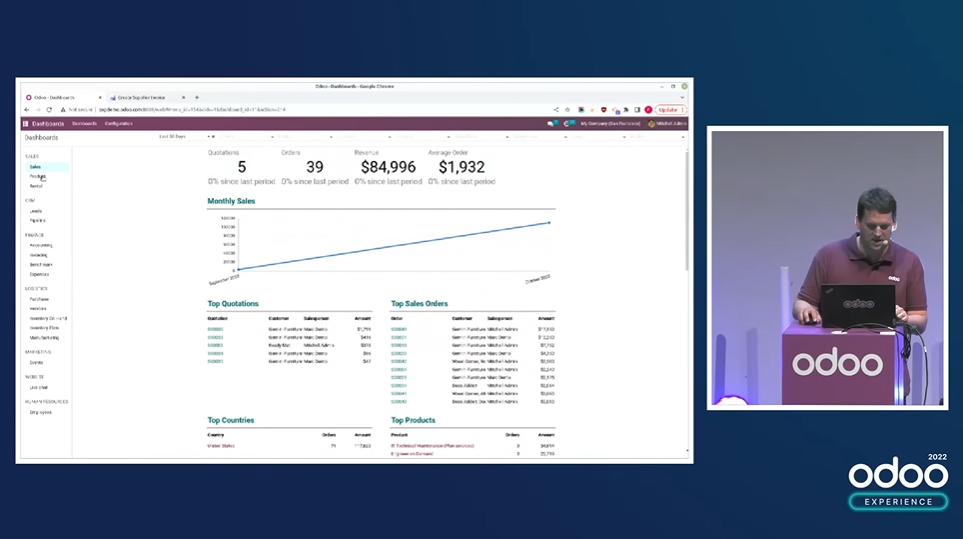Click the Chrome Update button
This screenshot has height=539, width=963.
coord(670,110)
